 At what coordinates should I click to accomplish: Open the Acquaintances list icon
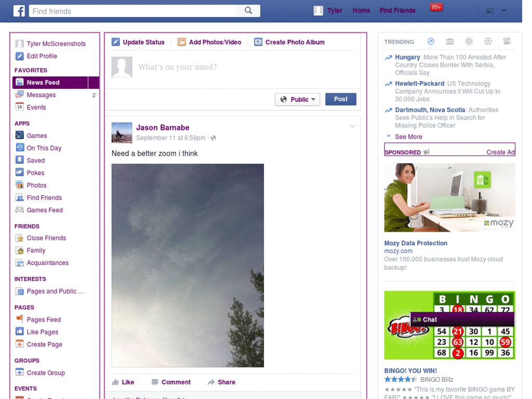20,262
